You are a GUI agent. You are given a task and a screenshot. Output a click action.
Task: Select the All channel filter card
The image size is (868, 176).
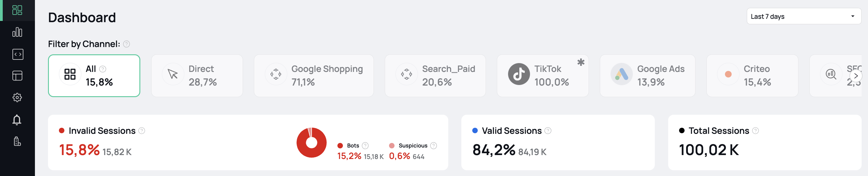click(x=94, y=76)
